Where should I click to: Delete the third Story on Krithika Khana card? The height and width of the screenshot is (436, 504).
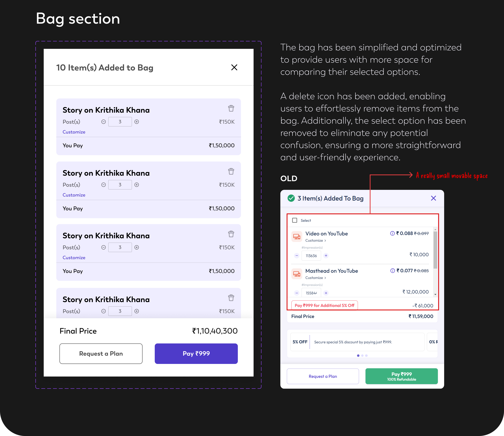point(231,234)
